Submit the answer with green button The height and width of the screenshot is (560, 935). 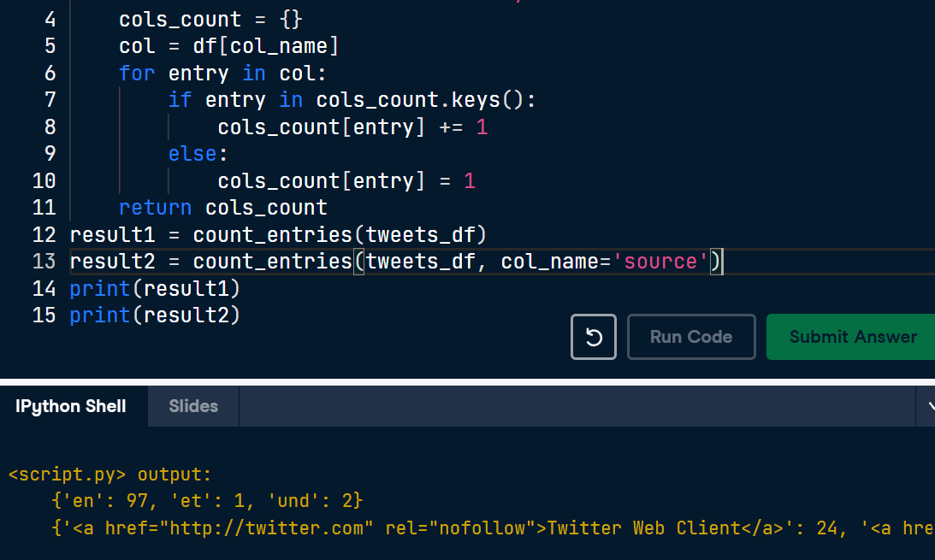[853, 337]
